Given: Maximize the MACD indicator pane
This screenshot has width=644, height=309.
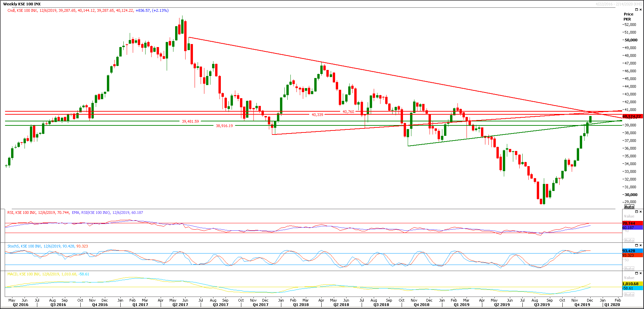Looking at the screenshot, I should tap(637, 273).
